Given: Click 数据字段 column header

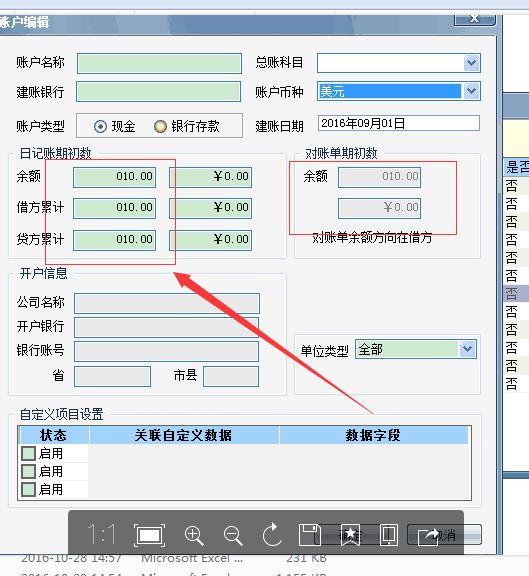Looking at the screenshot, I should tap(374, 435).
